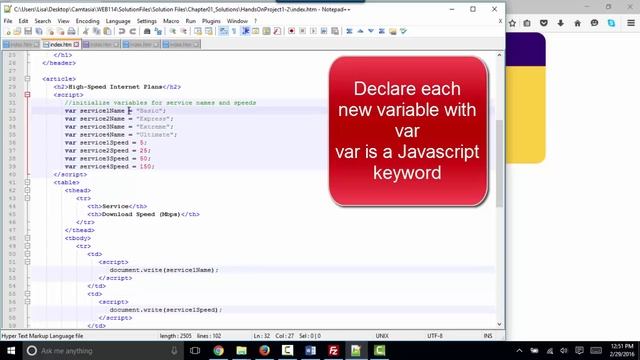The width and height of the screenshot is (640, 360).
Task: Click the editor scrollbar down arrow
Action: coord(499,324)
